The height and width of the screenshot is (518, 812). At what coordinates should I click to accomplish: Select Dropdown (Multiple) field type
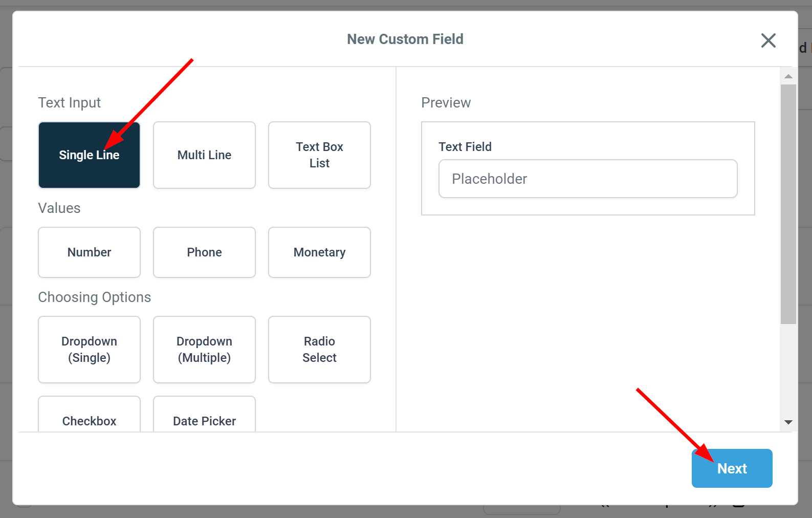tap(204, 350)
